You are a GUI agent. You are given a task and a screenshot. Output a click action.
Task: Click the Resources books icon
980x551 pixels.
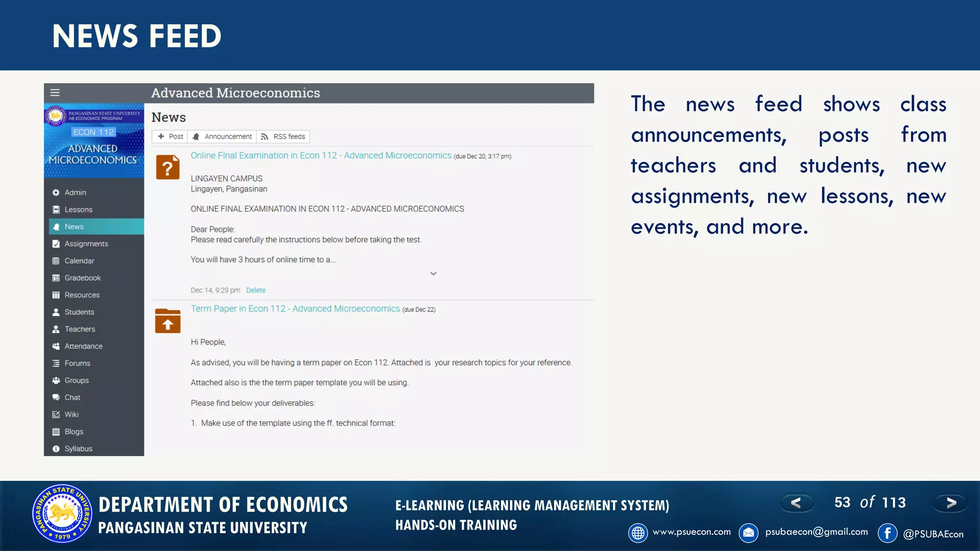pos(56,295)
